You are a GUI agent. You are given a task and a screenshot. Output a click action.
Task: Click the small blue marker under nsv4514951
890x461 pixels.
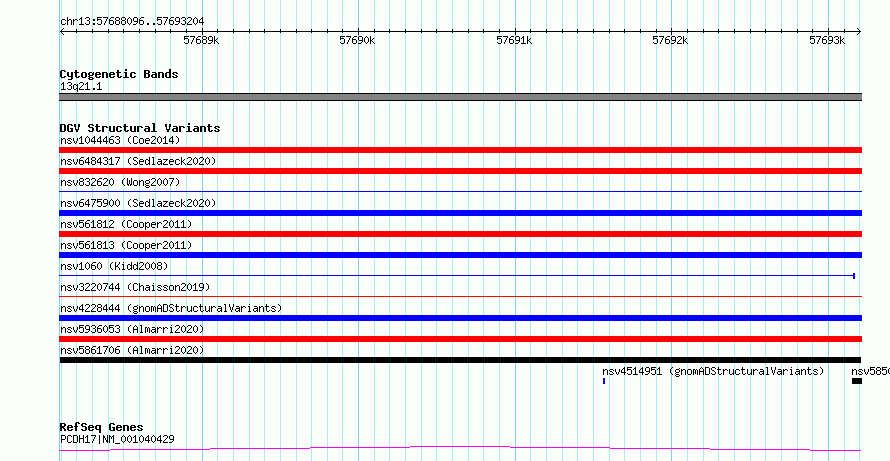[604, 381]
